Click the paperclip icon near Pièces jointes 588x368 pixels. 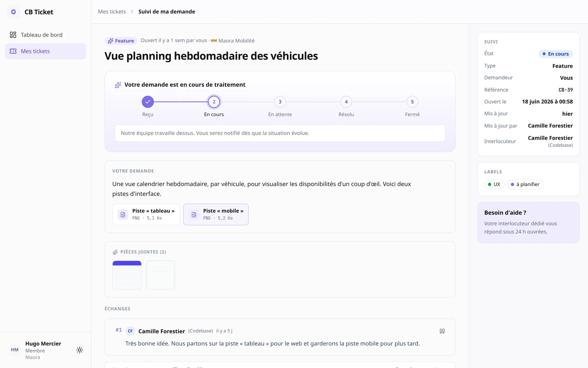(x=115, y=252)
